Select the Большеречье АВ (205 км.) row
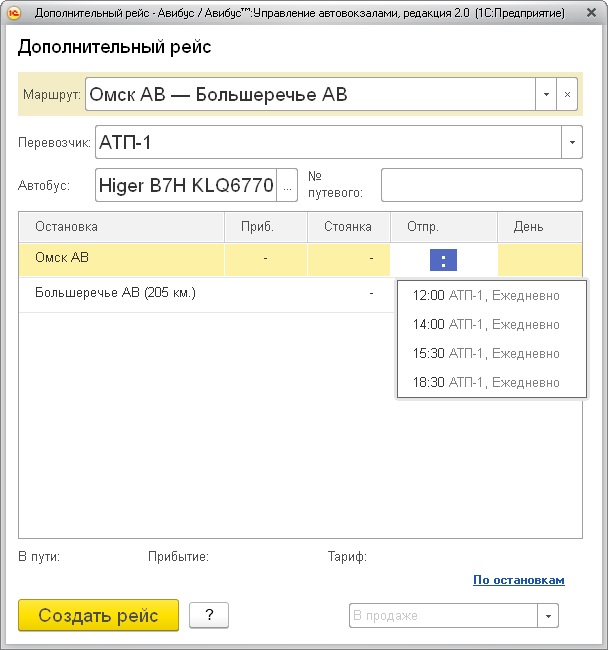This screenshot has height=650, width=608. point(115,293)
